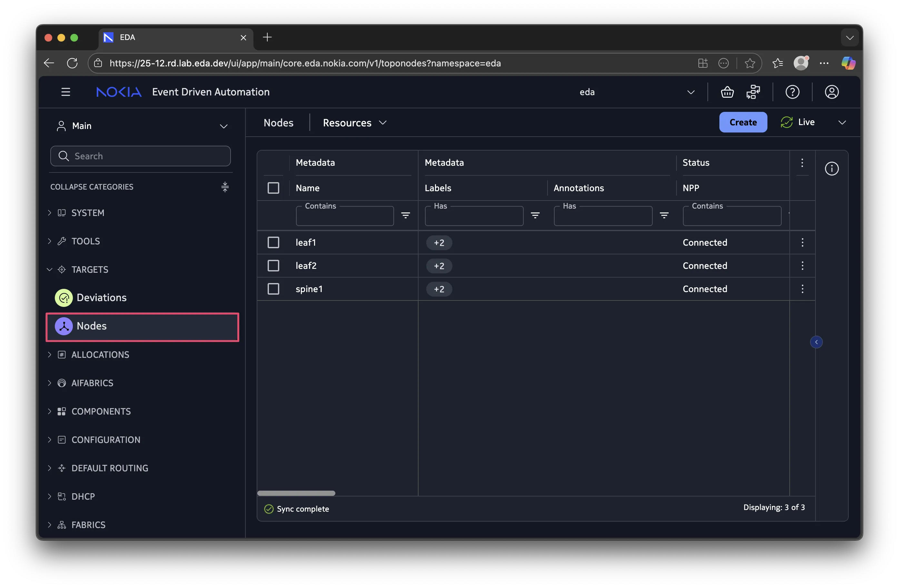The image size is (899, 588).
Task: Open the table settings kebab menu in the header
Action: [x=802, y=163]
